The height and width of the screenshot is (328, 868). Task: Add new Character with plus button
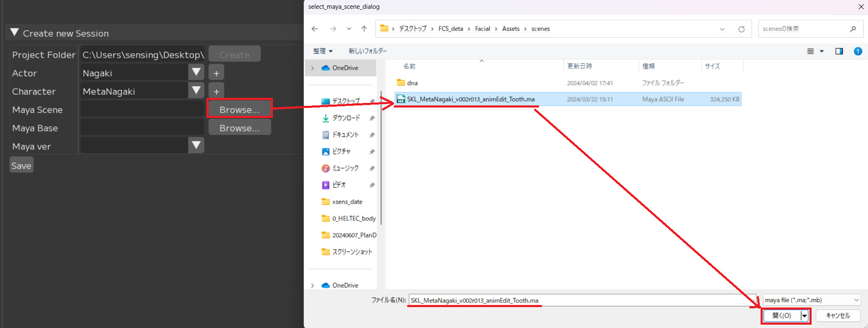pos(216,92)
